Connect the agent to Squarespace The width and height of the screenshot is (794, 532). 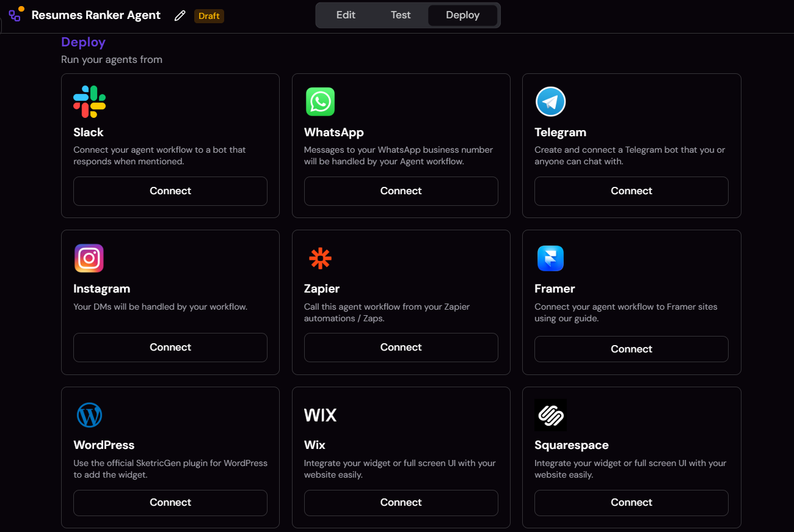click(632, 503)
